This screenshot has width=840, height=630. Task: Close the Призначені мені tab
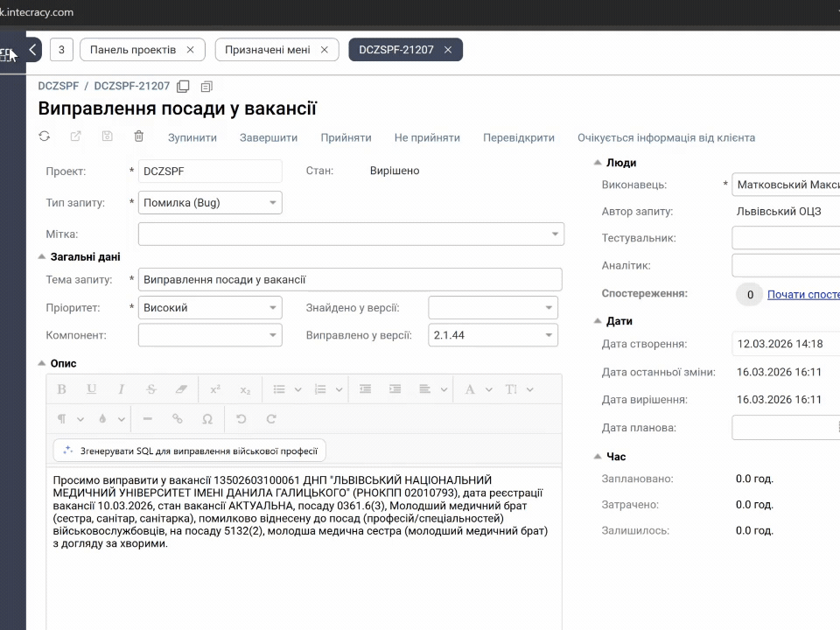click(324, 50)
